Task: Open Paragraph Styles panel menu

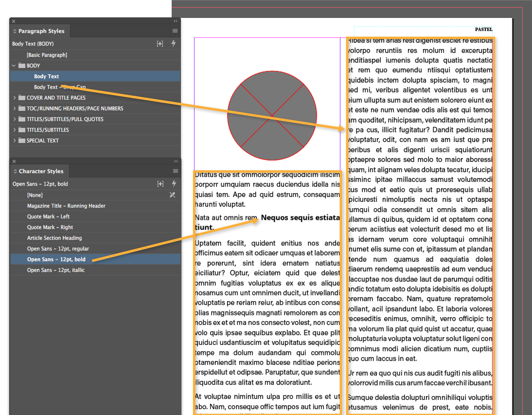Action: tap(175, 31)
